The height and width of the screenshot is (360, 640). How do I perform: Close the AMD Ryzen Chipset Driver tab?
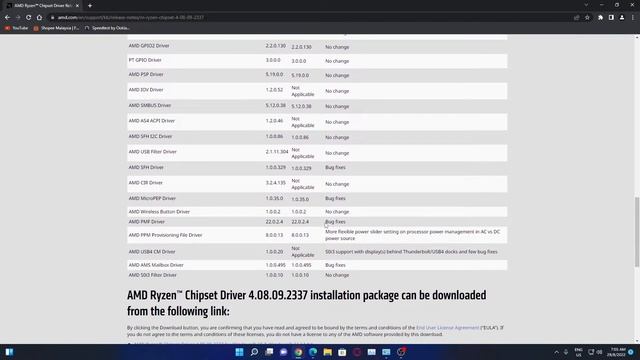pyautogui.click(x=77, y=6)
